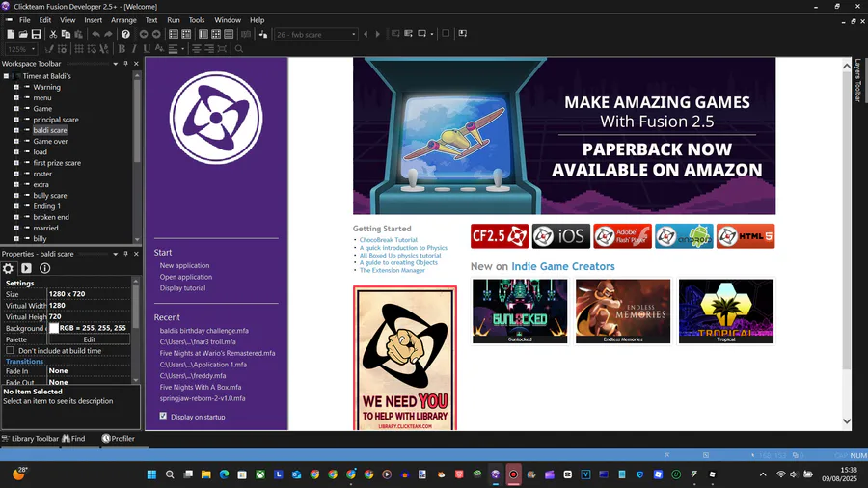The image size is (868, 488).
Task: Click the welcome page scroll-down arrow
Action: coord(847,421)
